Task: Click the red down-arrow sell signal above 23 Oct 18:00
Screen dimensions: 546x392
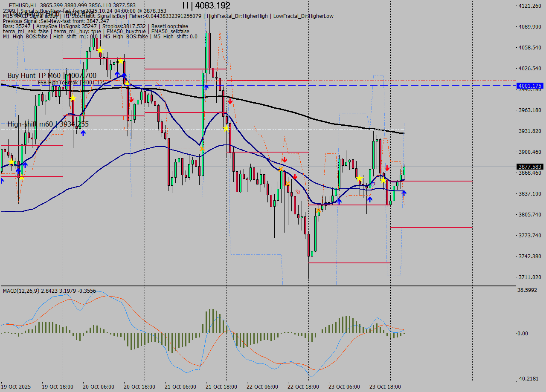Action: [x=386, y=168]
